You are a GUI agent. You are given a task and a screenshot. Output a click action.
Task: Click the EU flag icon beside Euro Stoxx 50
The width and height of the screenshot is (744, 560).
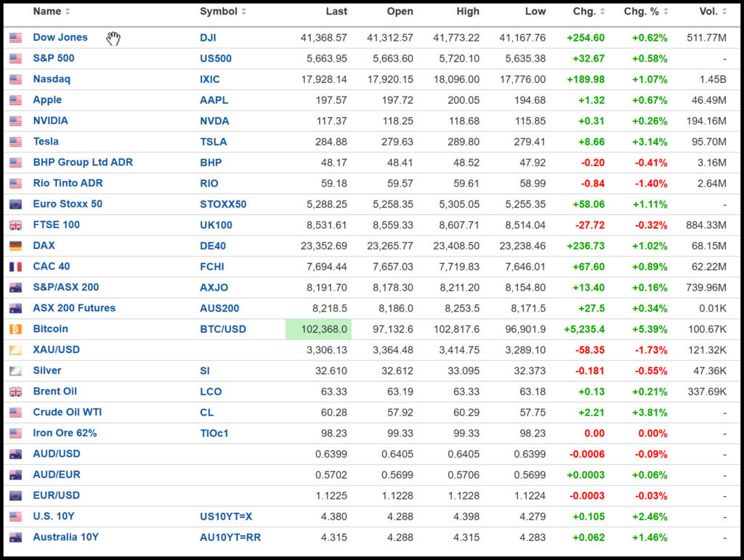pos(16,204)
